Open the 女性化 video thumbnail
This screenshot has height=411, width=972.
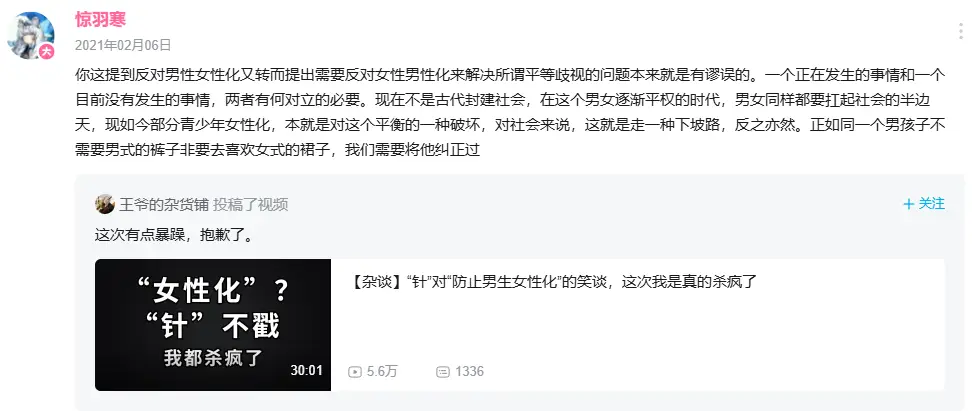click(213, 325)
